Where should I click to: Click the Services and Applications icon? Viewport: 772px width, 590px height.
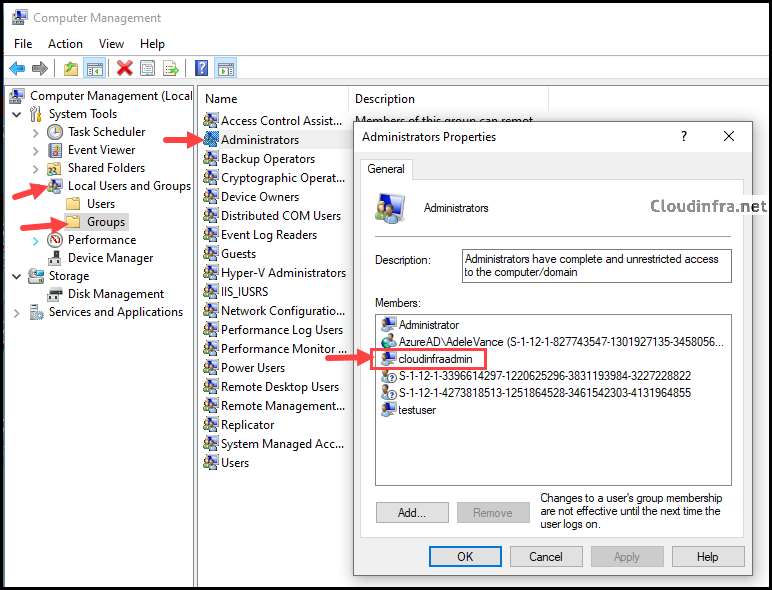tap(36, 312)
